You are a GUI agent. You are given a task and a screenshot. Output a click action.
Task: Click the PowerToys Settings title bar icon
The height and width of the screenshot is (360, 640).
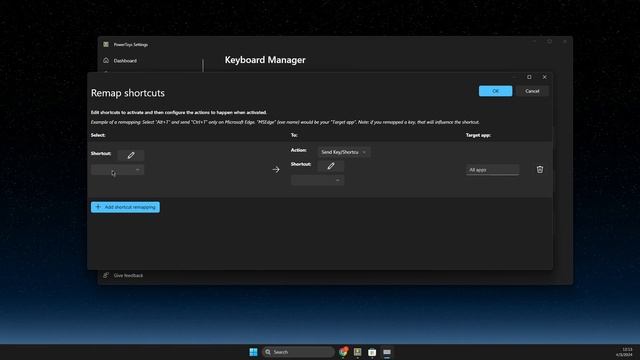click(x=106, y=44)
